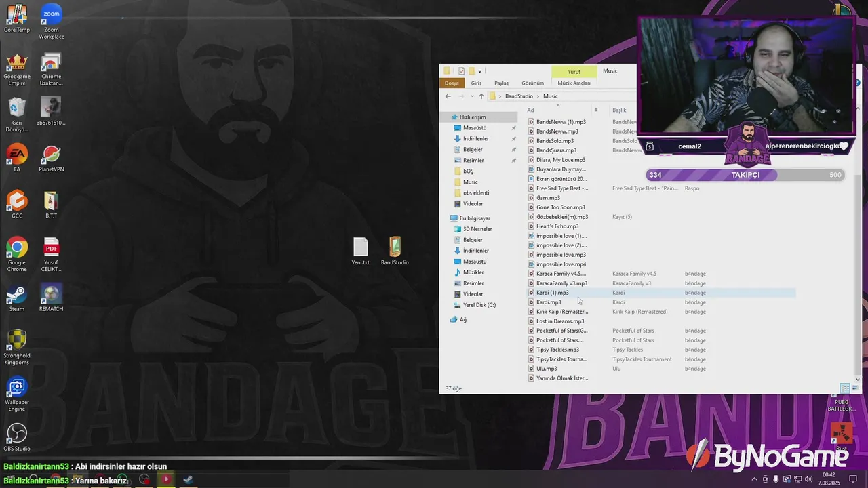Expand the breadcrumb chevron between BandStudio and Music
Image resolution: width=868 pixels, height=488 pixels.
point(538,96)
